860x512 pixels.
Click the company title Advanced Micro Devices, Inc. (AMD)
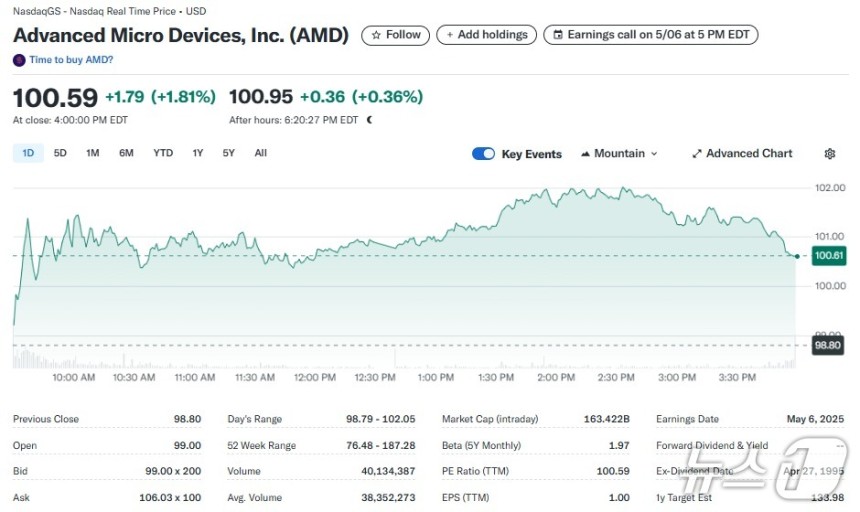point(181,36)
